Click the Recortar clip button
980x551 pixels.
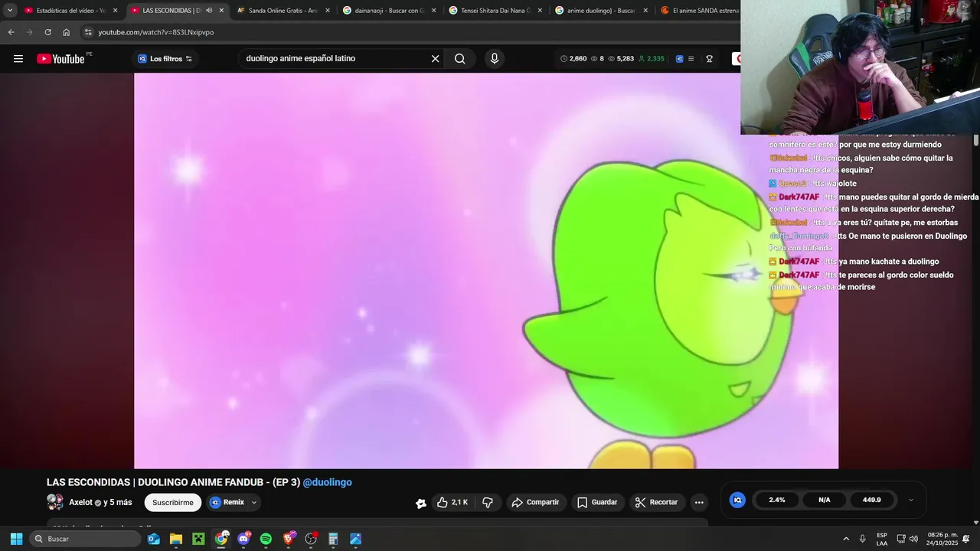click(656, 502)
